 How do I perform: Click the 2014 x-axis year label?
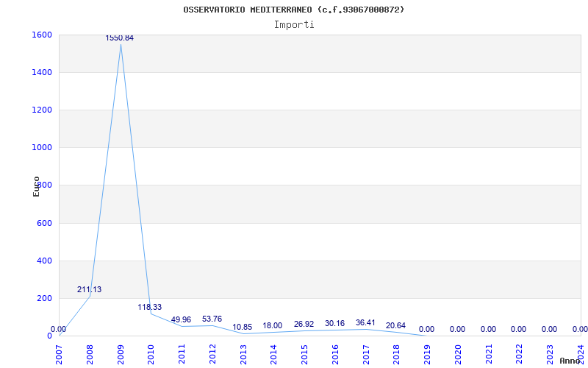273,355
